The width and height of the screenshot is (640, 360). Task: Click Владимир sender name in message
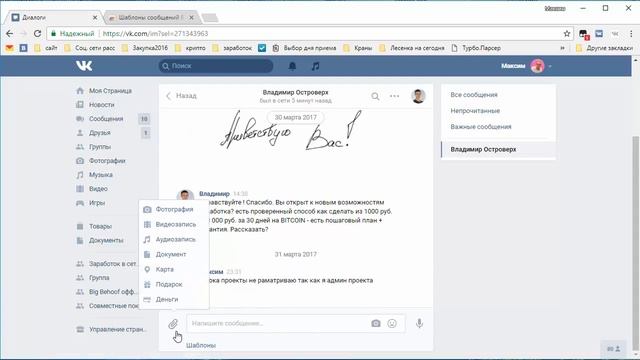click(214, 193)
